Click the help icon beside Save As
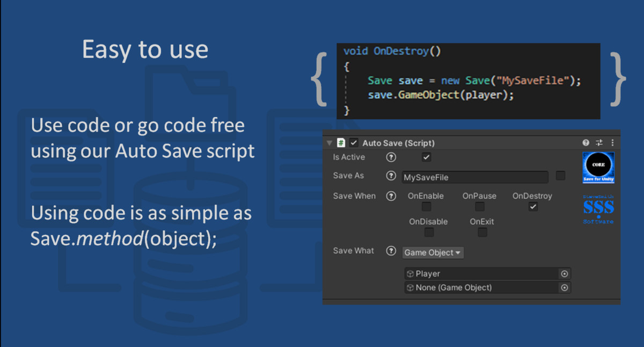Viewport: 644px width, 347px height. click(391, 176)
